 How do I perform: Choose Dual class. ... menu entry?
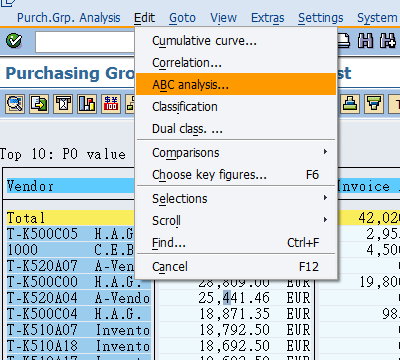point(236,129)
